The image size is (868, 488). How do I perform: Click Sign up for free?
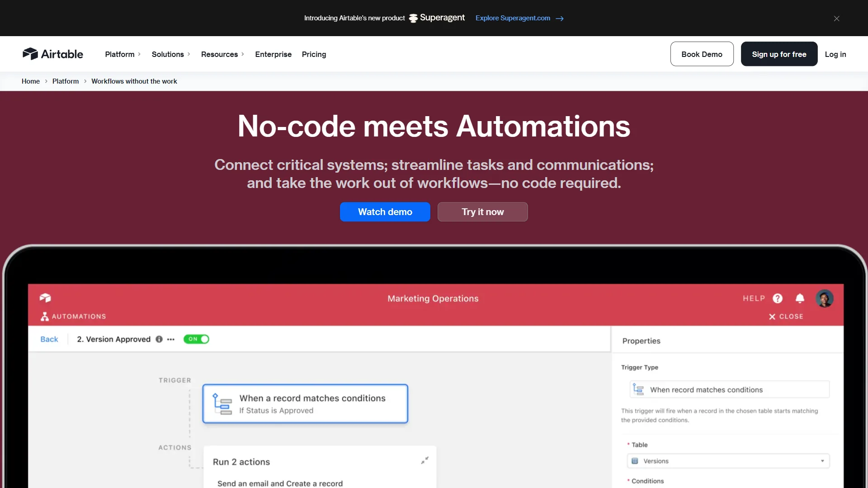tap(779, 54)
